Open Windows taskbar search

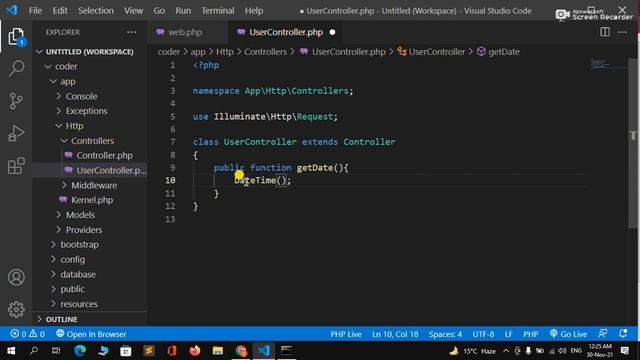coord(34,351)
